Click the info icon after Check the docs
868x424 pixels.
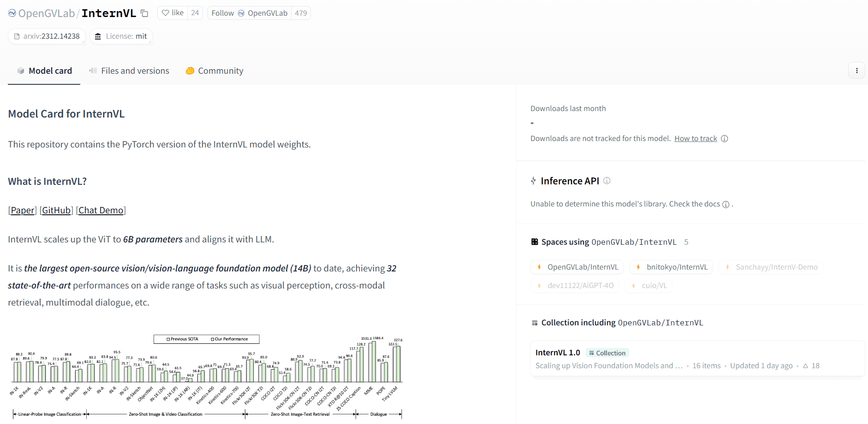[x=726, y=204]
